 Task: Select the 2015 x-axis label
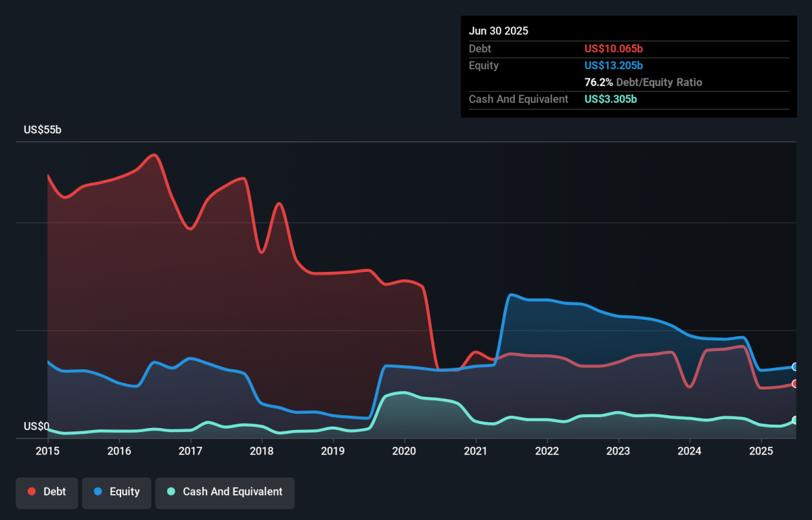(x=47, y=451)
